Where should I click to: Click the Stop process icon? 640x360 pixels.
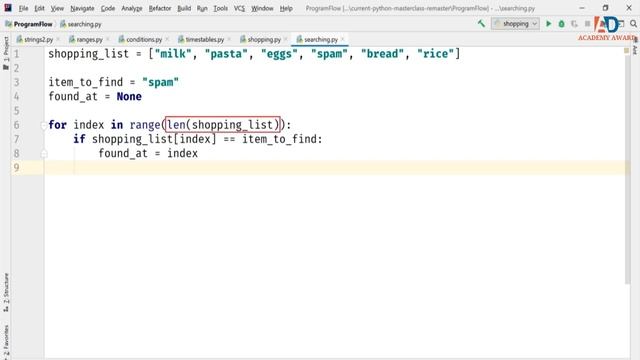pyautogui.click(x=587, y=24)
